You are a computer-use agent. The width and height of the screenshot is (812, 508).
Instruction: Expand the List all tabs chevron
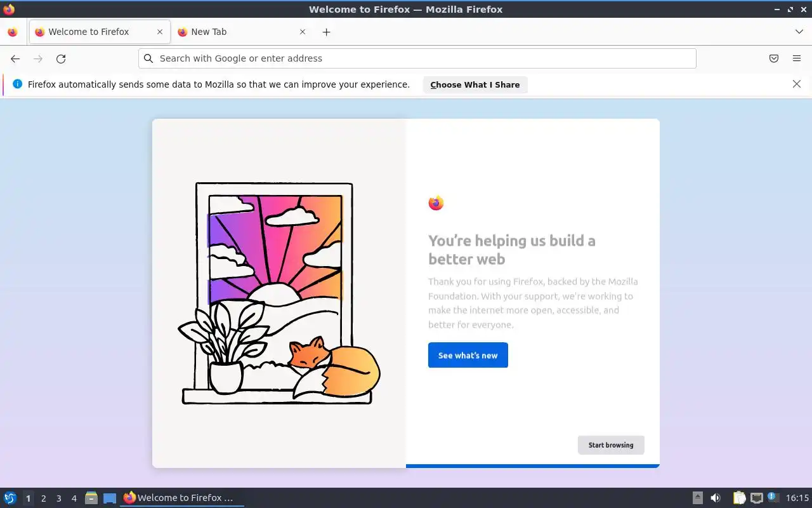(799, 32)
